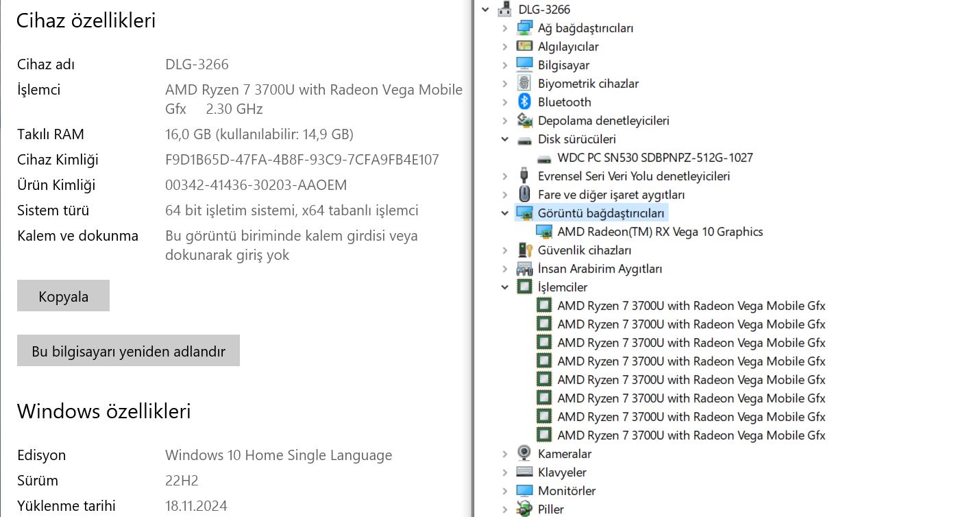Expand the Monitörler node
This screenshot has width=980, height=517.
[505, 490]
